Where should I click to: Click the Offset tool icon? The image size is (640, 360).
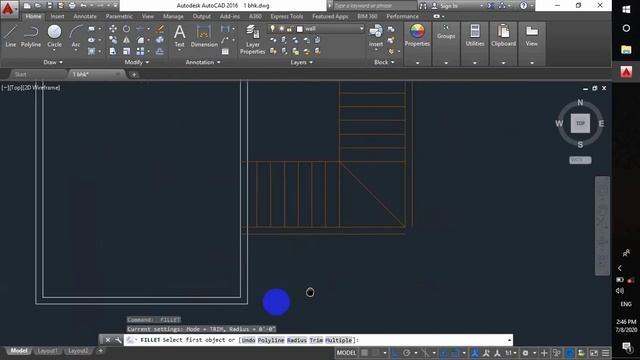coord(160,51)
